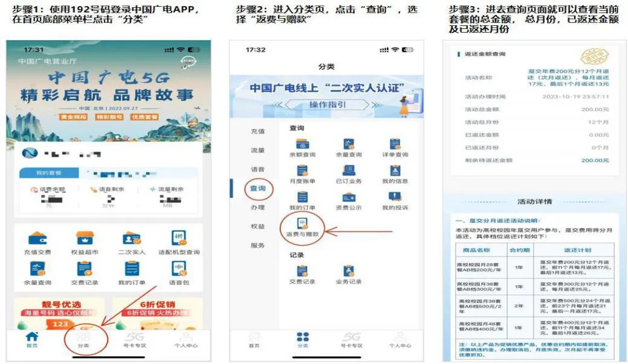Click 活动详情 section heading
Screen dimensions: 628x364
click(534, 201)
